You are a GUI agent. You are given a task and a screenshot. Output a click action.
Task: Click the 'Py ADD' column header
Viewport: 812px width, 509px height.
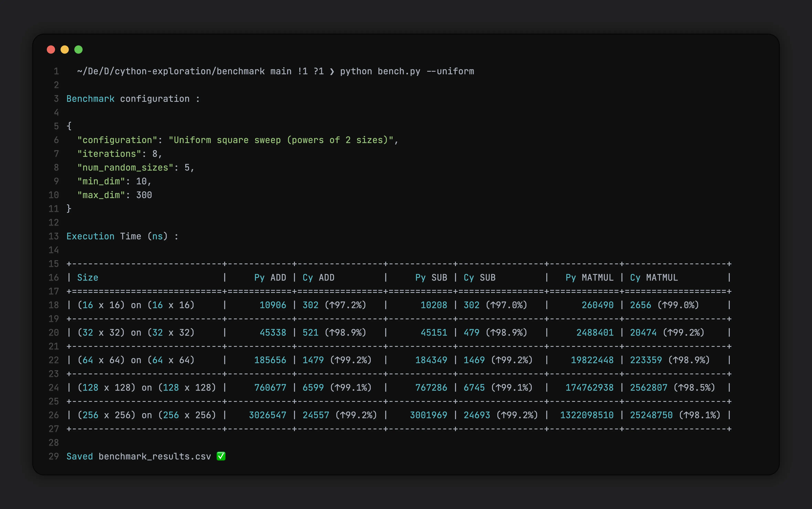pos(270,278)
